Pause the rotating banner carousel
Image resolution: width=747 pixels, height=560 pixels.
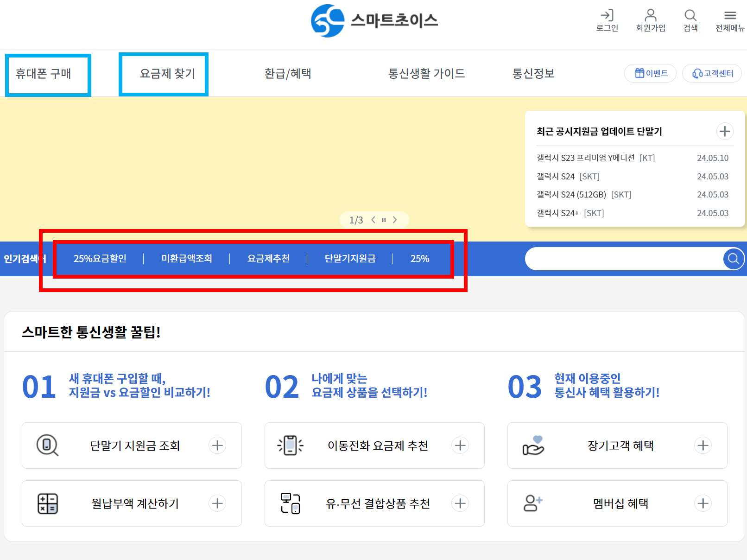[383, 220]
